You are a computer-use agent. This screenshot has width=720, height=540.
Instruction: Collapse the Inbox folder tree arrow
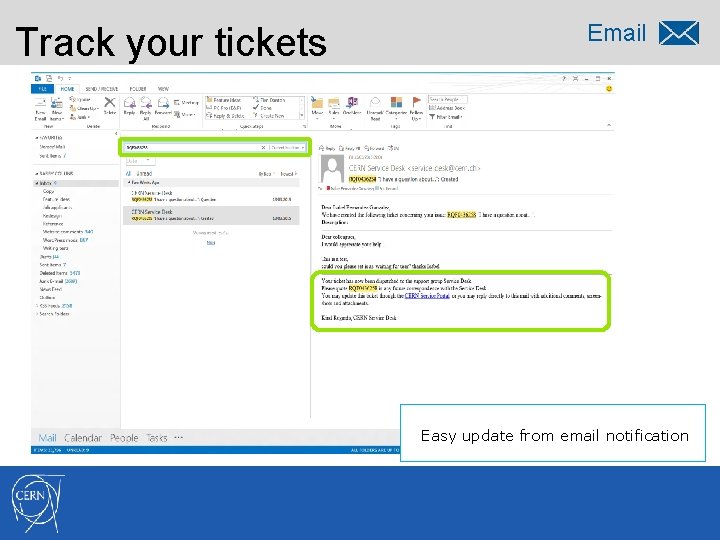(37, 183)
